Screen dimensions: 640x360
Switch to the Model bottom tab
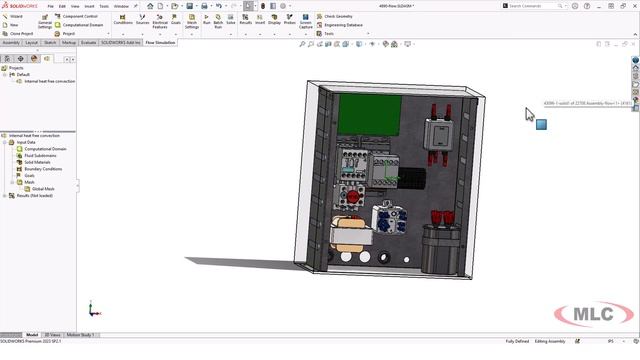pos(32,335)
